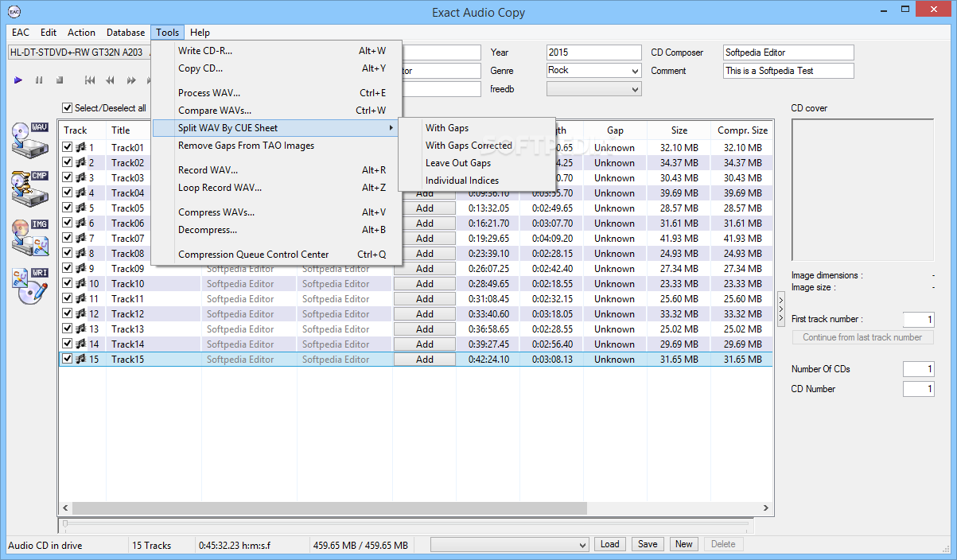Select Leave Out Gaps option
The height and width of the screenshot is (560, 957).
click(476, 163)
